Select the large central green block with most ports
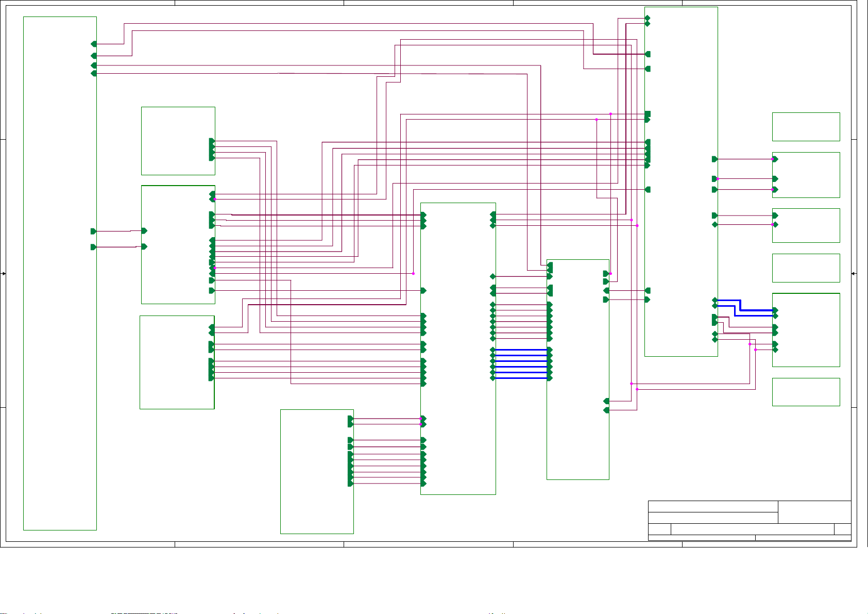Screen dimensions: 868x614 pyautogui.click(x=458, y=349)
